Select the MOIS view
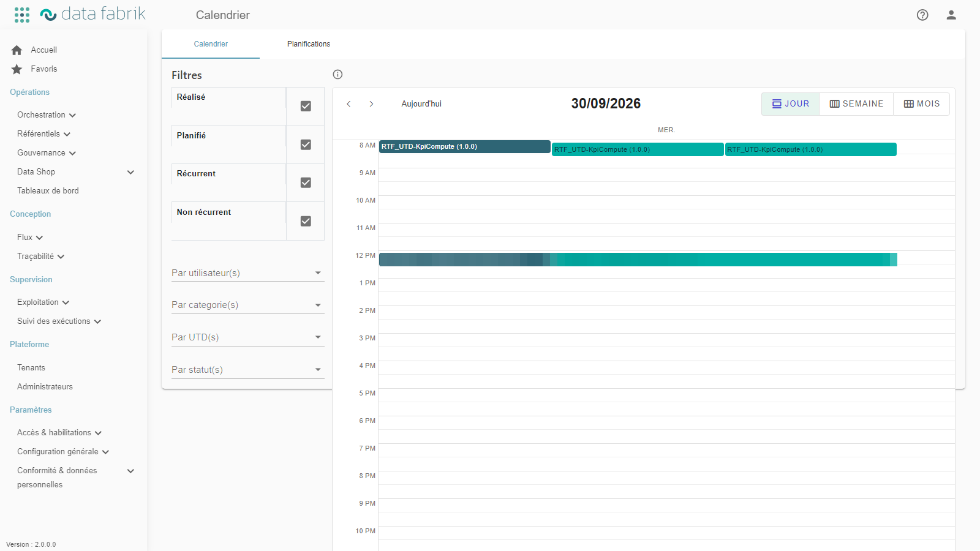Screen dimensions: 980x551 [x=922, y=104]
